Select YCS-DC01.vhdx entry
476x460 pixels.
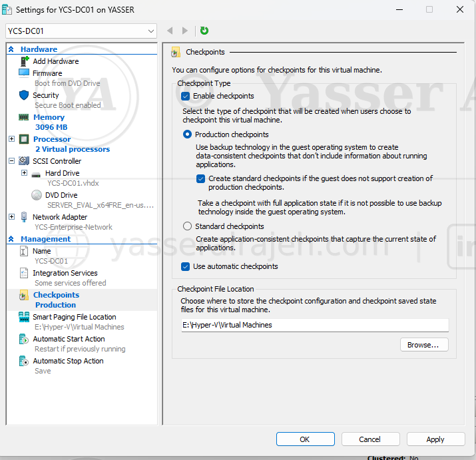click(x=73, y=183)
